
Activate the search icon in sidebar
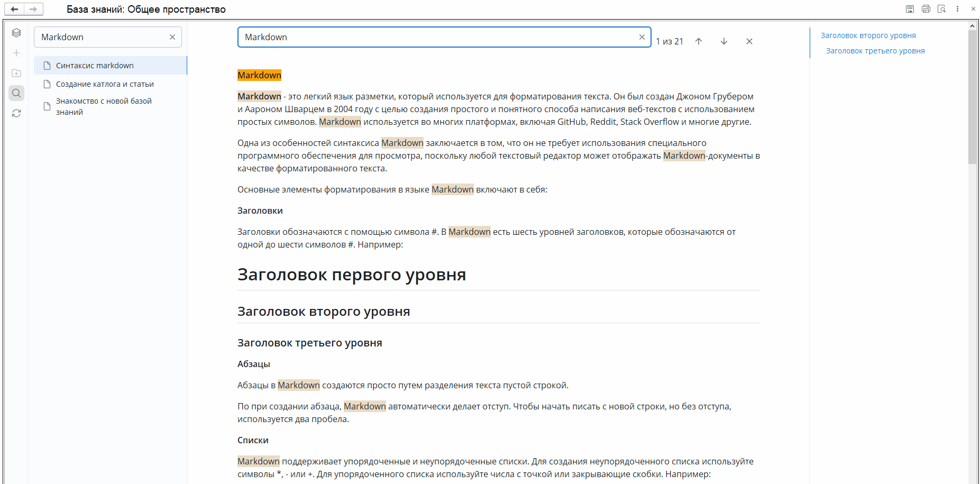coord(16,93)
